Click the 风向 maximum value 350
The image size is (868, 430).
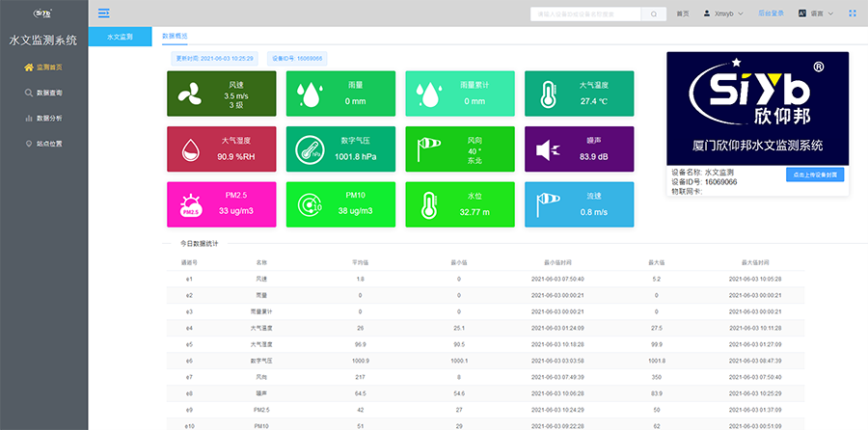(x=657, y=377)
